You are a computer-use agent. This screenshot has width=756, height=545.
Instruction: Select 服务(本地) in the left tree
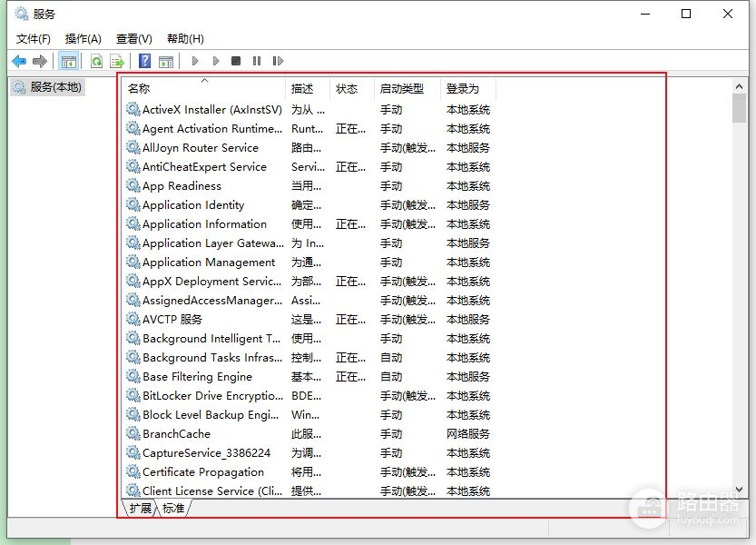tap(55, 87)
